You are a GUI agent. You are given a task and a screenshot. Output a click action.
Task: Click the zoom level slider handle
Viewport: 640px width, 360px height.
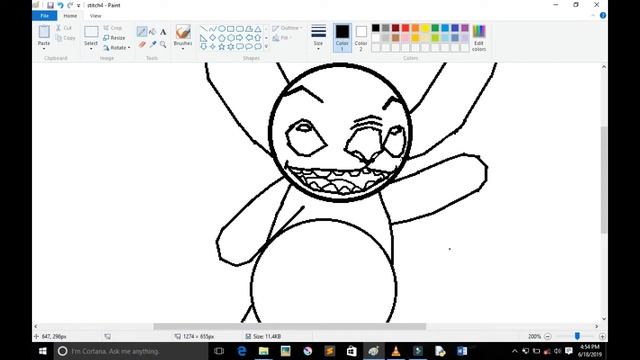(x=577, y=336)
